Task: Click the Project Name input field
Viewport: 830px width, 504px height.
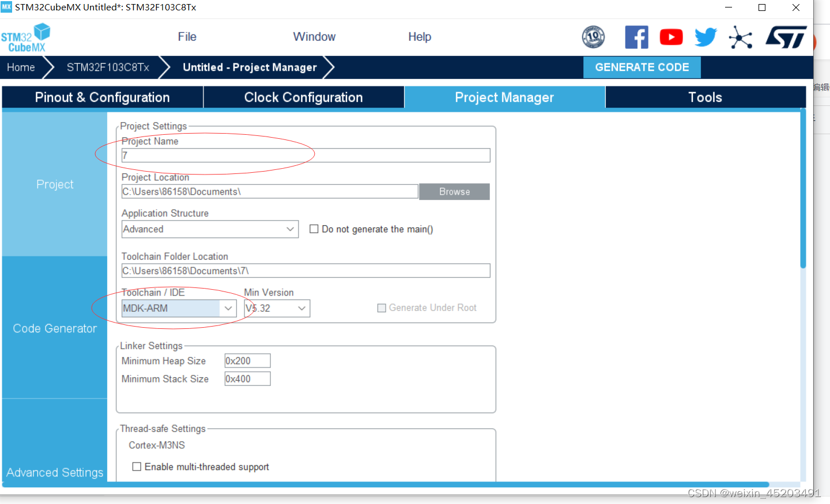Action: coord(305,156)
